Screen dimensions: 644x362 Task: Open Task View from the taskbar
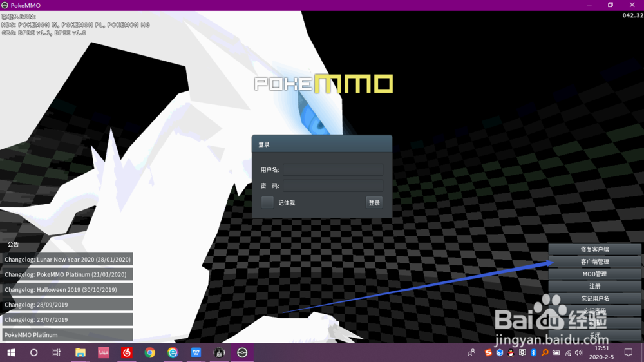(x=57, y=352)
